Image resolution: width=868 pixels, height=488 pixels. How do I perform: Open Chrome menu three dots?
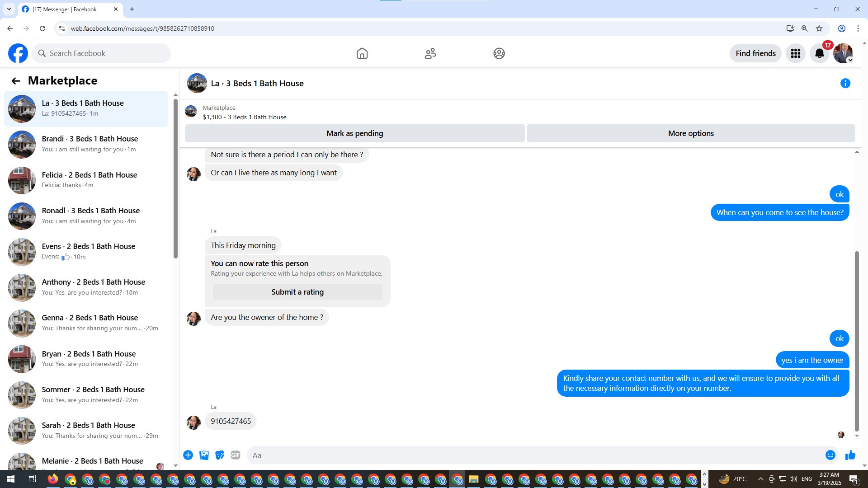point(858,28)
